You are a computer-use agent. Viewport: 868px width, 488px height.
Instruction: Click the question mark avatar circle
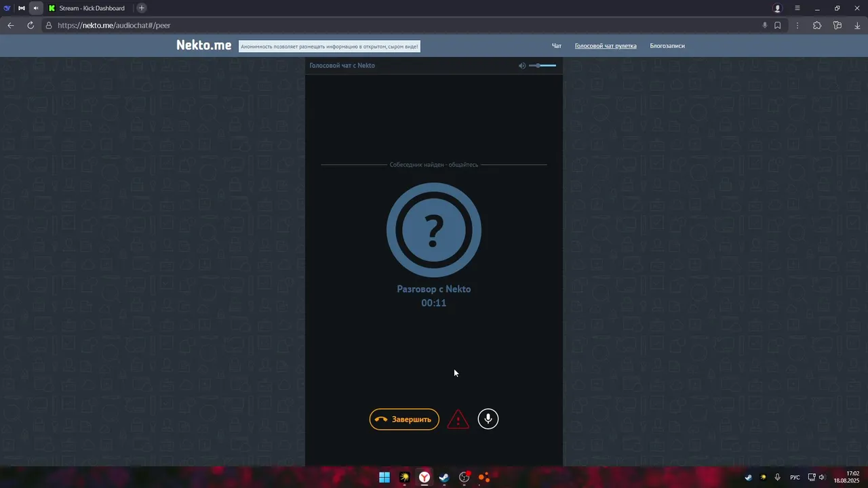[x=434, y=230]
